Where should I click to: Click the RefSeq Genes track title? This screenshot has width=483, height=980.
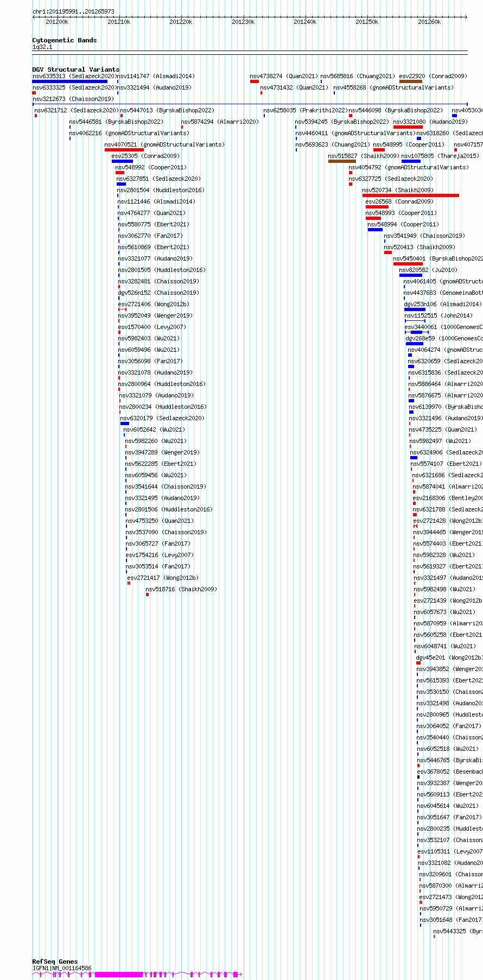coord(55,962)
